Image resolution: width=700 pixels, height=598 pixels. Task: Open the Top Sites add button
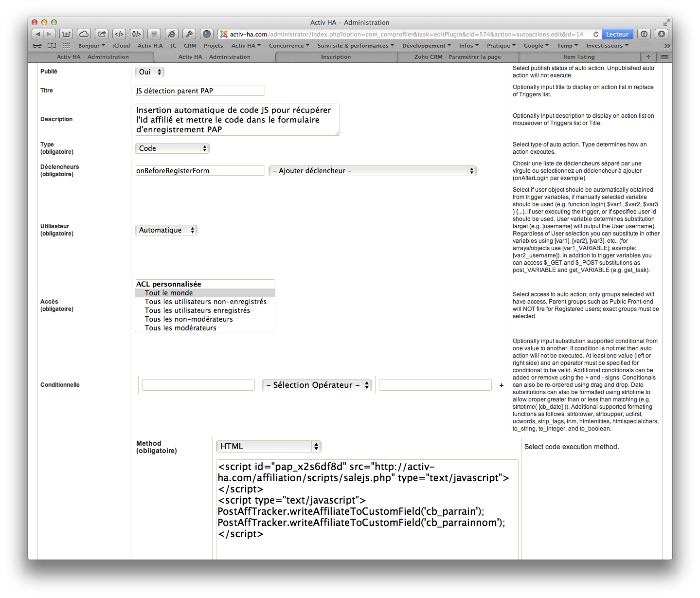tap(66, 34)
